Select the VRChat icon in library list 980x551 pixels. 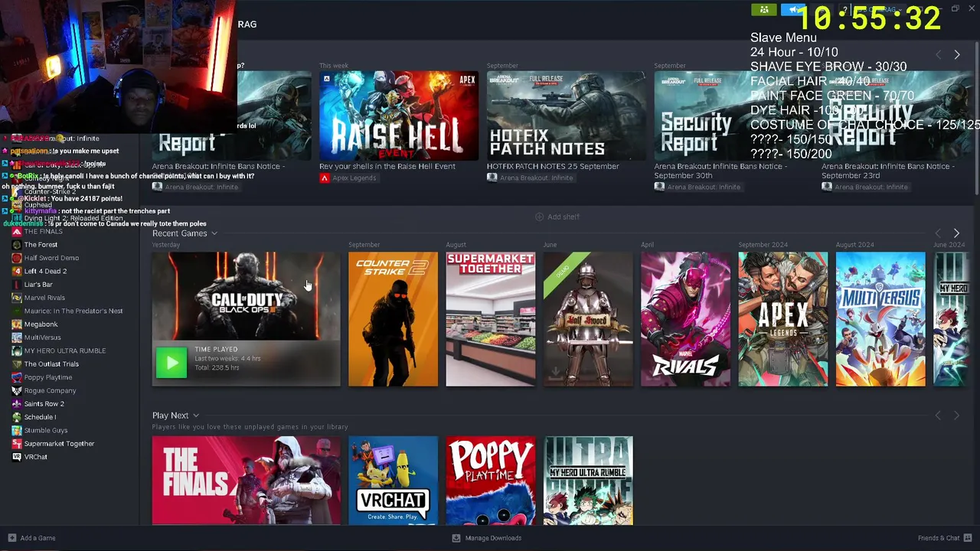17,457
